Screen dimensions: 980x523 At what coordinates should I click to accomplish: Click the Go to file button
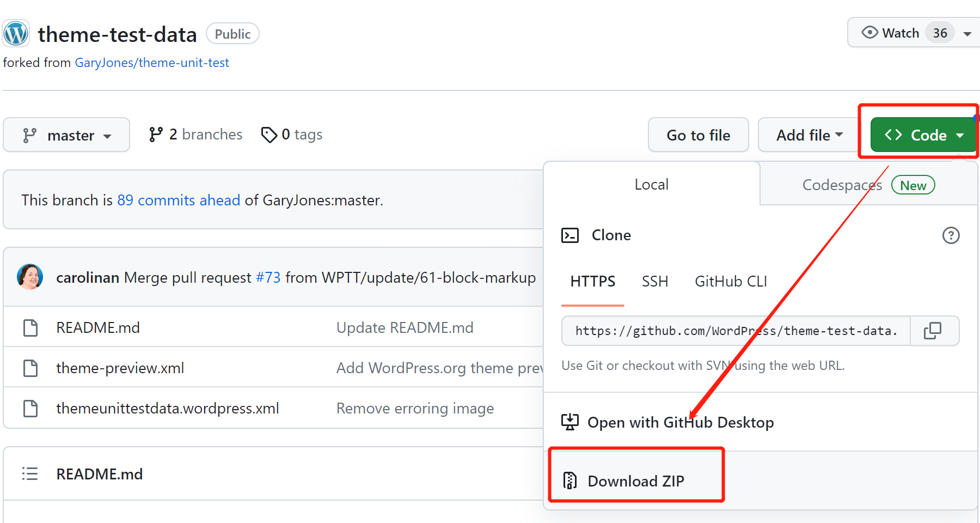tap(699, 135)
